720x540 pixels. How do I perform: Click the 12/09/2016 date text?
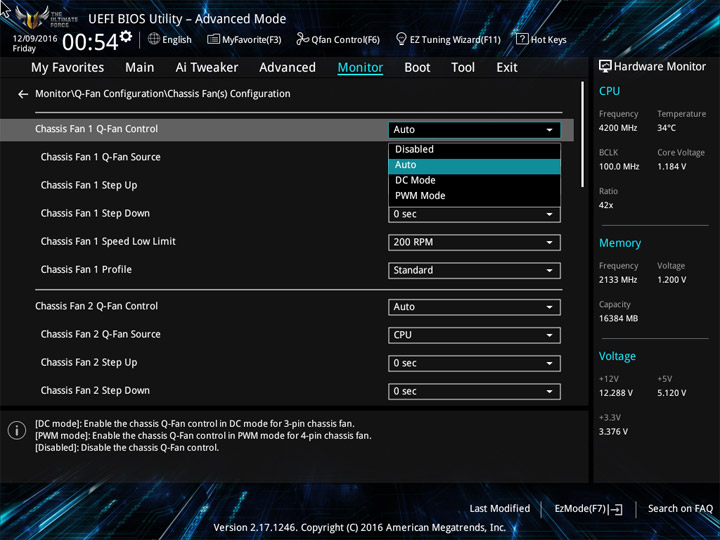tap(35, 39)
